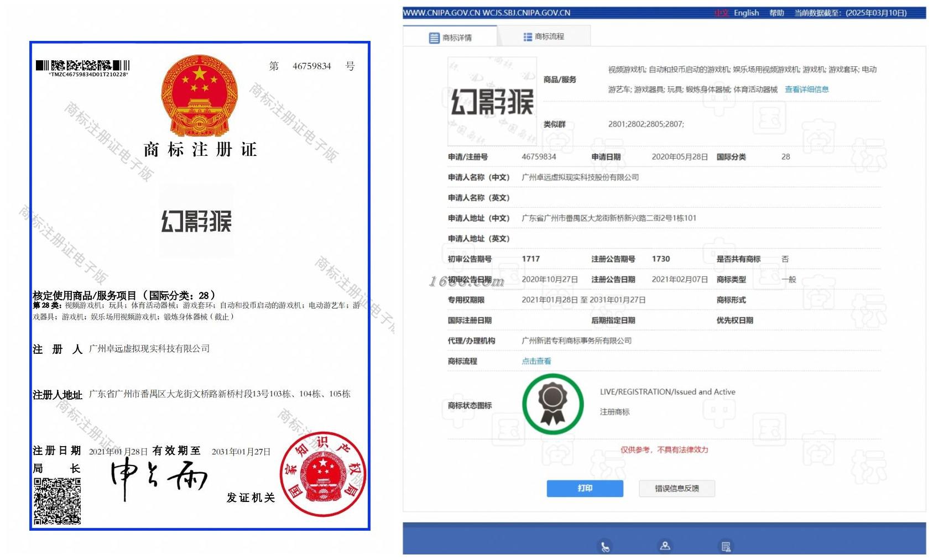Switch to the 商标流程 tab
This screenshot has width=933, height=560.
(544, 36)
